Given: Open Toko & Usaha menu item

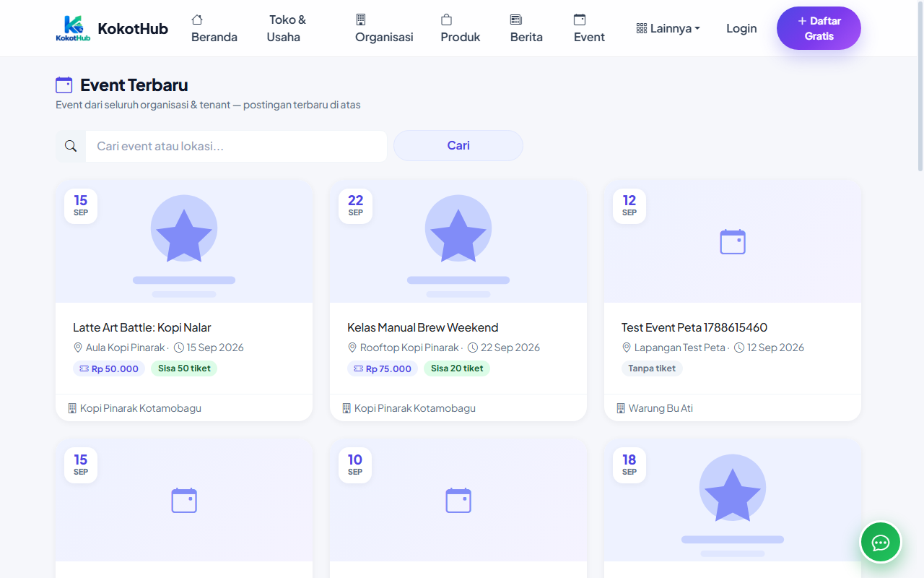Looking at the screenshot, I should (287, 28).
